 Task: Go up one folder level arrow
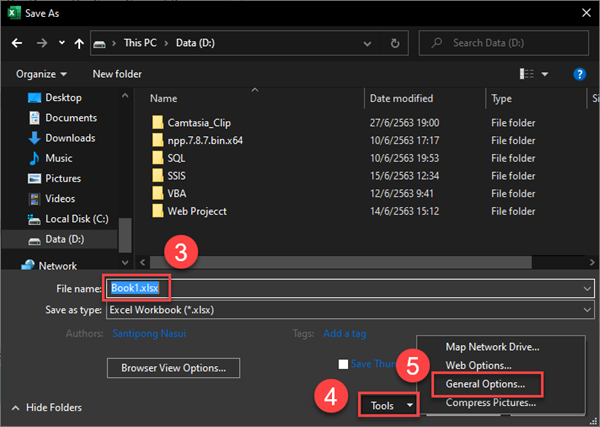(x=79, y=44)
